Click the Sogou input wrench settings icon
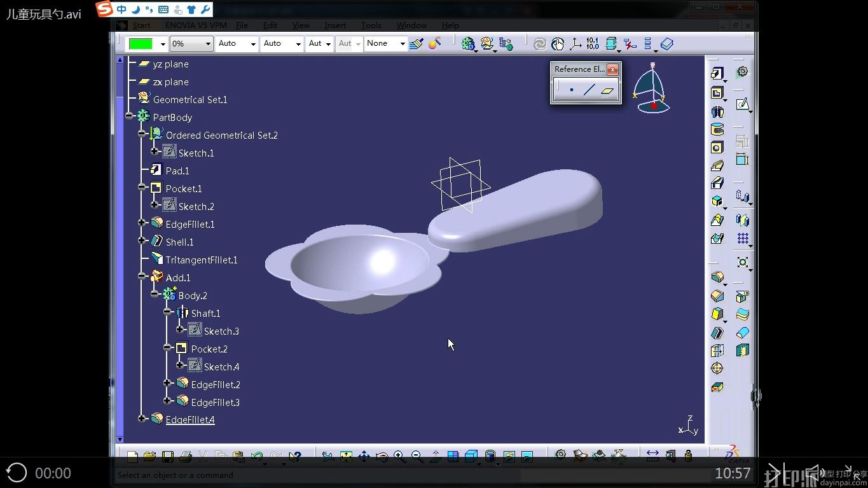This screenshot has height=488, width=868. (205, 9)
